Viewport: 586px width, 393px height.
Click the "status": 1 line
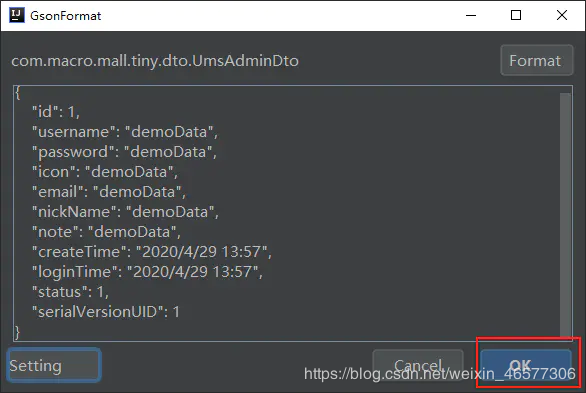(70, 292)
